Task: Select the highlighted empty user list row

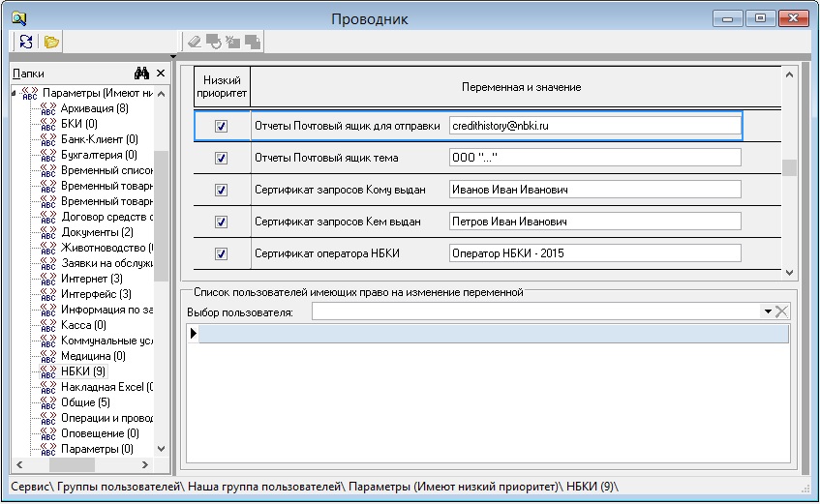Action: [x=493, y=334]
